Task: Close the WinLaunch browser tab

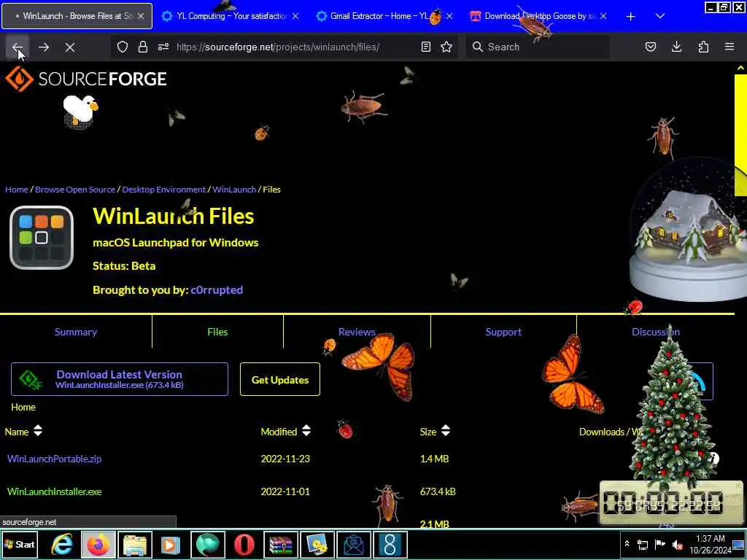Action: (x=141, y=16)
